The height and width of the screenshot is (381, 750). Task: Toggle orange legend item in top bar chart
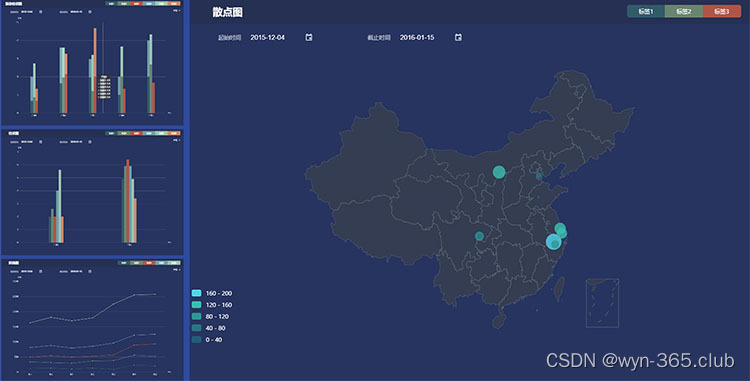[x=174, y=4]
